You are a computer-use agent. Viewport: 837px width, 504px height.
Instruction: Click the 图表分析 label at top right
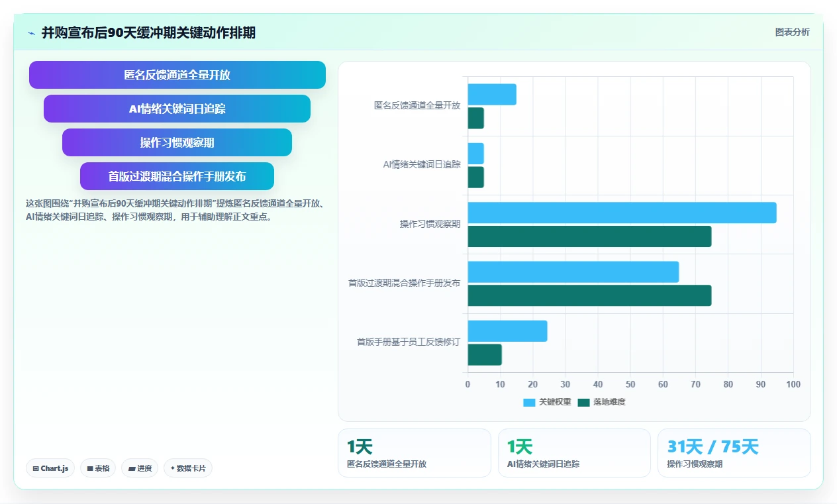coord(792,32)
